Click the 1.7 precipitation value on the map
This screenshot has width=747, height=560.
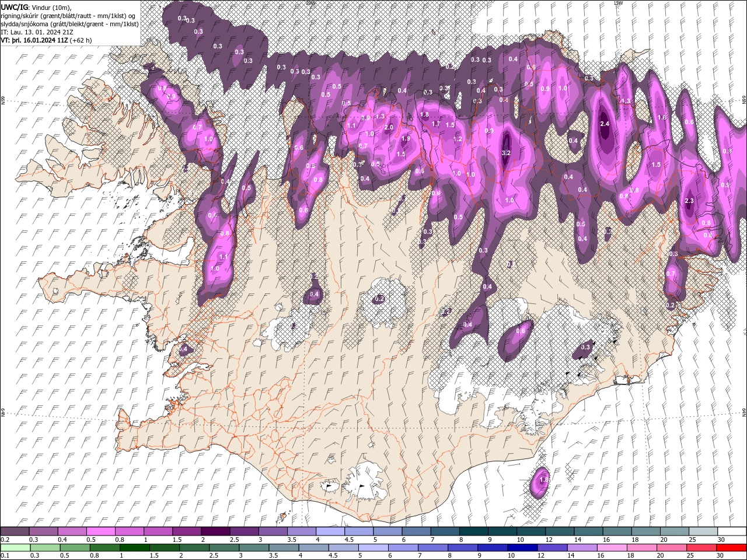click(436, 124)
